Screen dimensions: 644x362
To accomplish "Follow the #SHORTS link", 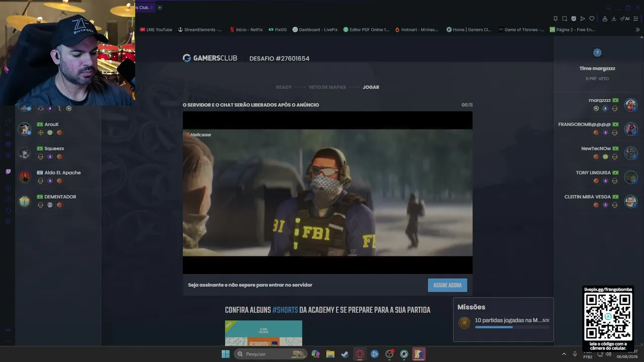I will (285, 310).
